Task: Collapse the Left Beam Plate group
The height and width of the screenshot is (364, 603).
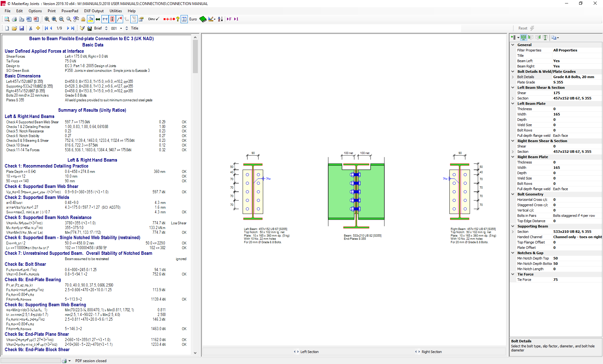Action: coord(513,104)
